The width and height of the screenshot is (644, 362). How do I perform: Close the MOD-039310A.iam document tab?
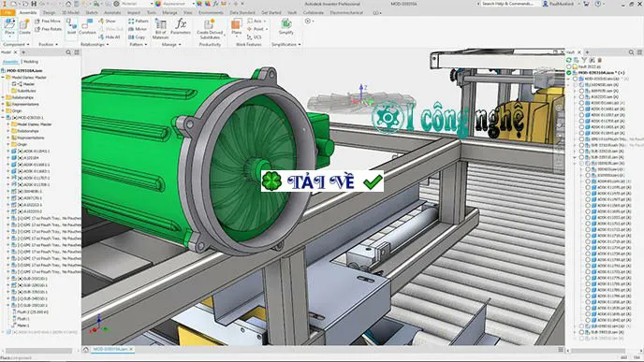[x=131, y=349]
